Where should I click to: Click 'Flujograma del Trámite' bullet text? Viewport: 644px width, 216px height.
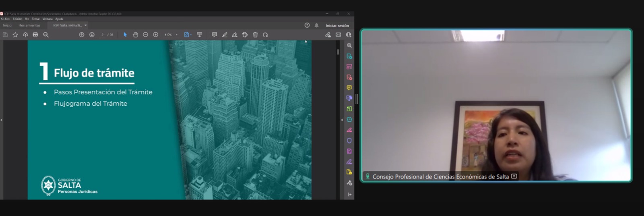click(x=91, y=104)
